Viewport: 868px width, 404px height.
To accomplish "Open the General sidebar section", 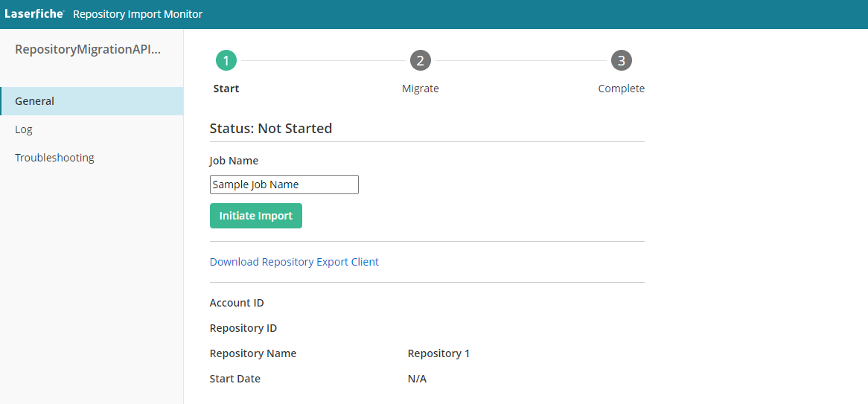I will click(92, 101).
